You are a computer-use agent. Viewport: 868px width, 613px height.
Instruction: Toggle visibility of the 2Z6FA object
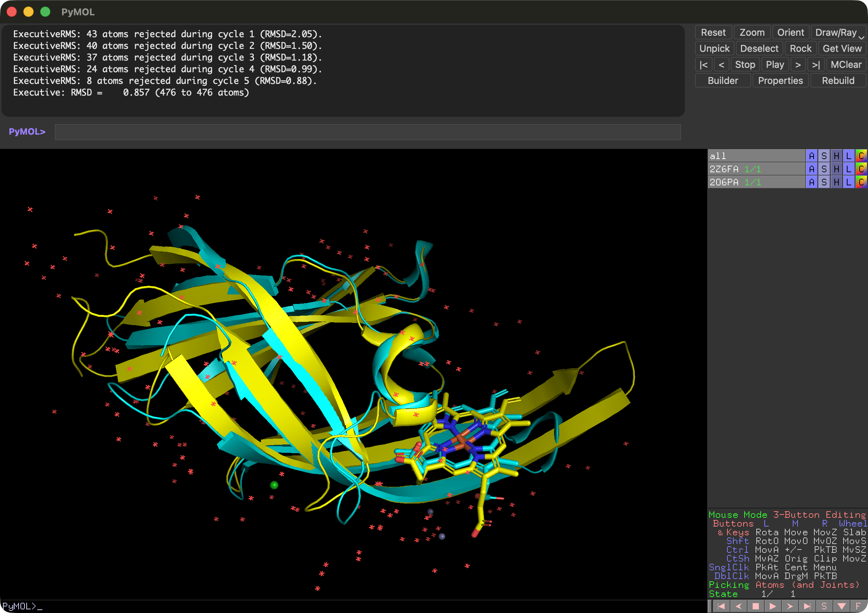(724, 169)
